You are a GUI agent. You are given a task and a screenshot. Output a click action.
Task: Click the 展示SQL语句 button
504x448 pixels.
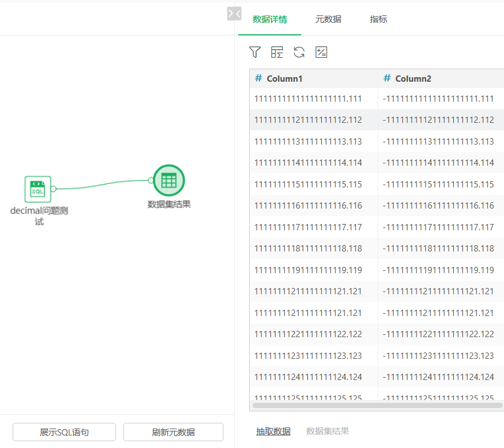click(x=64, y=432)
